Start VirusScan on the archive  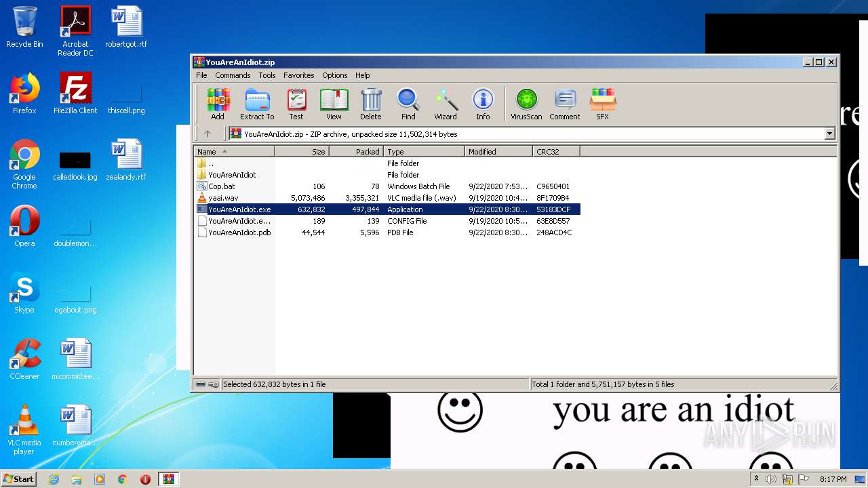point(526,104)
